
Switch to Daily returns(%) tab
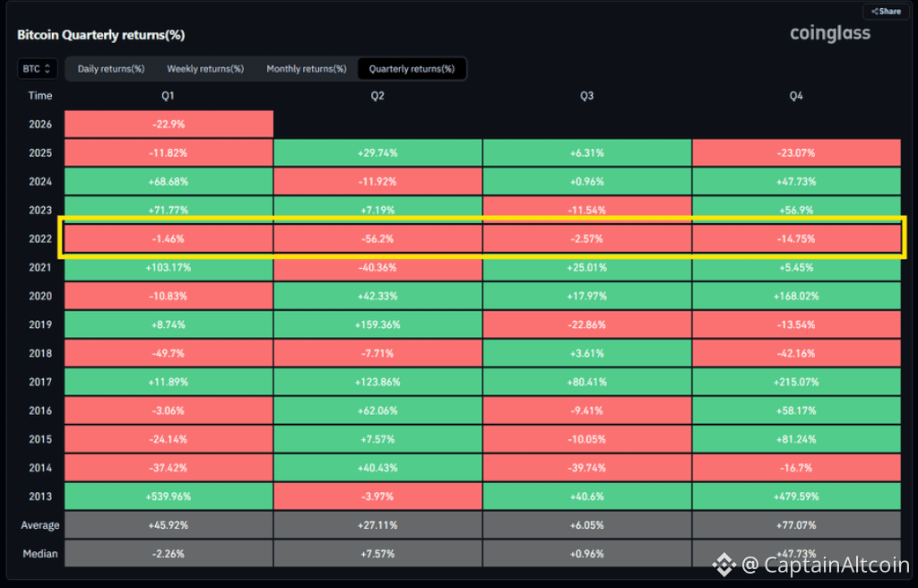pos(111,68)
